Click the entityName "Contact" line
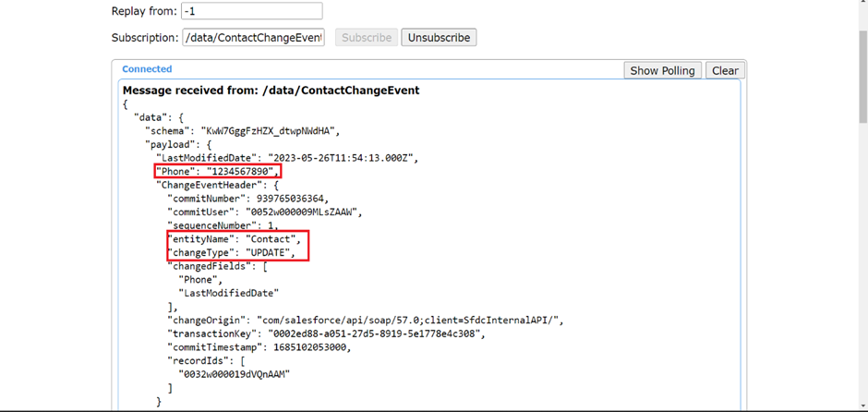 [x=234, y=239]
